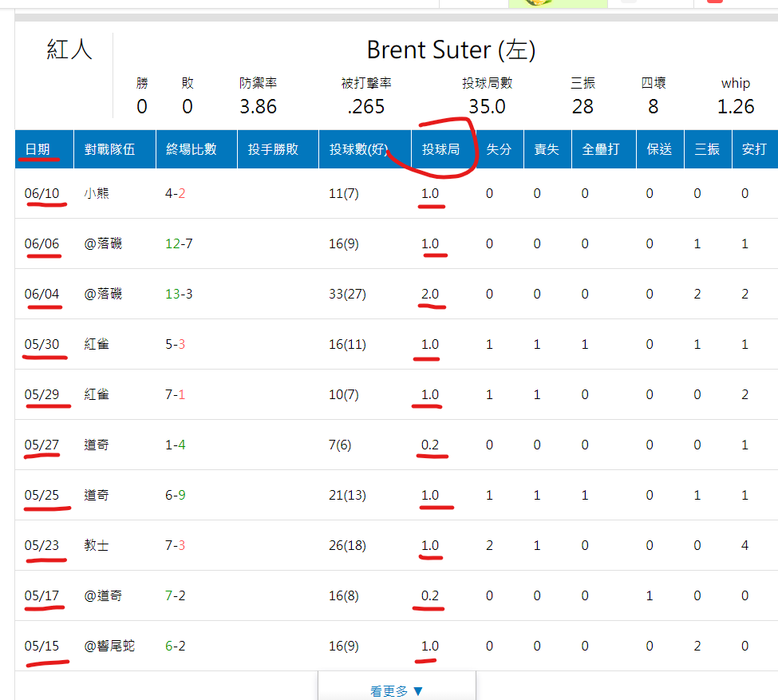Click the 7-1 final score
Screen dimensions: 778x700
pyautogui.click(x=175, y=394)
